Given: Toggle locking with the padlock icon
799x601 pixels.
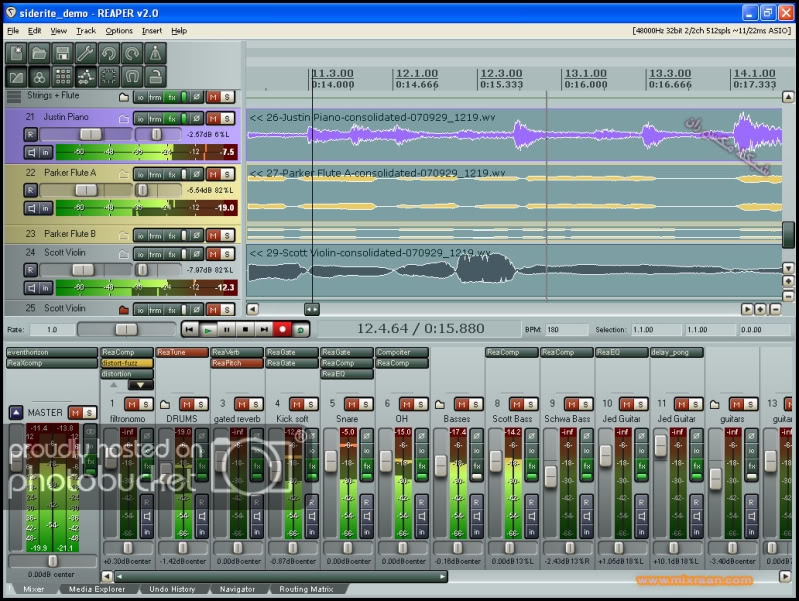Looking at the screenshot, I should 155,77.
